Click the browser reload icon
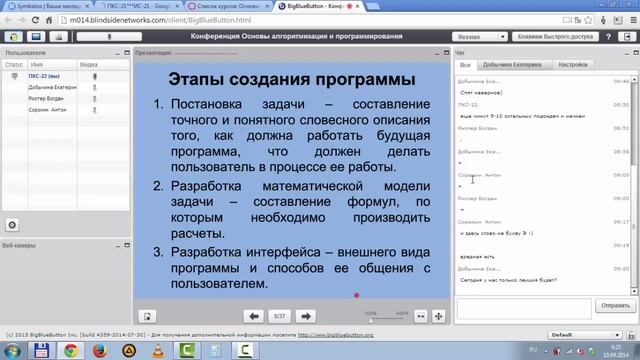 pos(35,20)
